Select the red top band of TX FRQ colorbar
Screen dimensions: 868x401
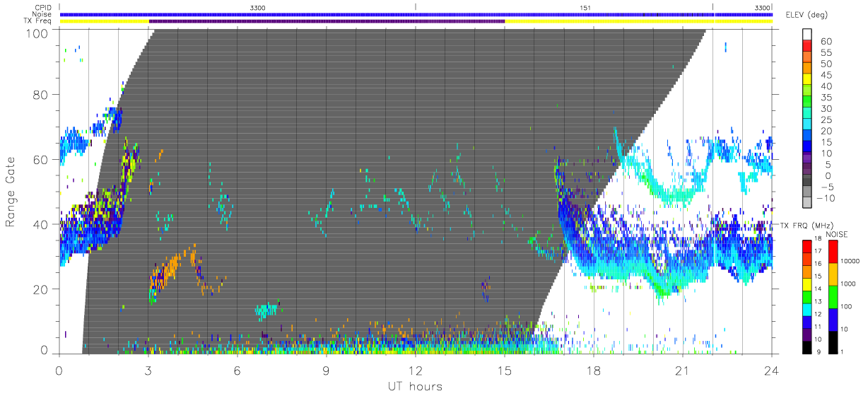[807, 246]
